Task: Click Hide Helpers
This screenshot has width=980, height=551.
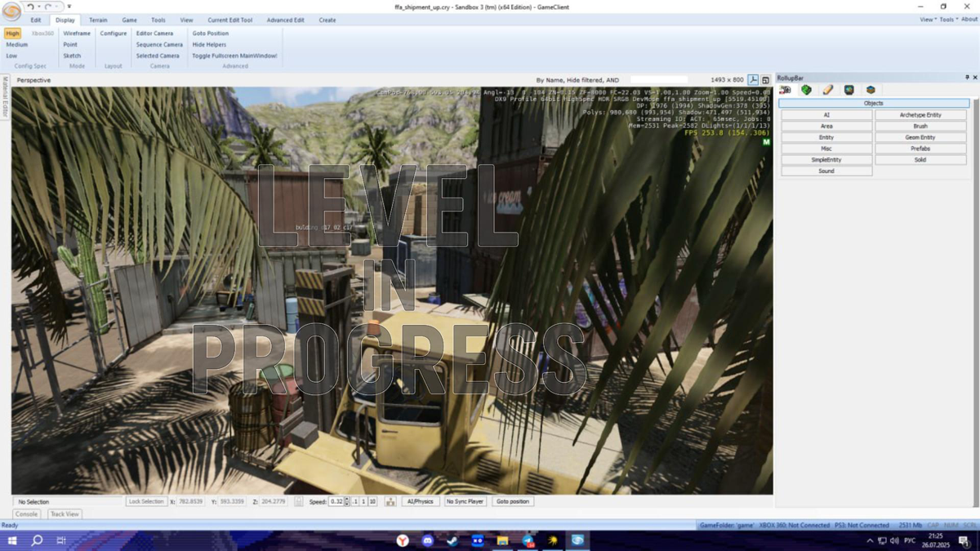Action: click(x=209, y=45)
